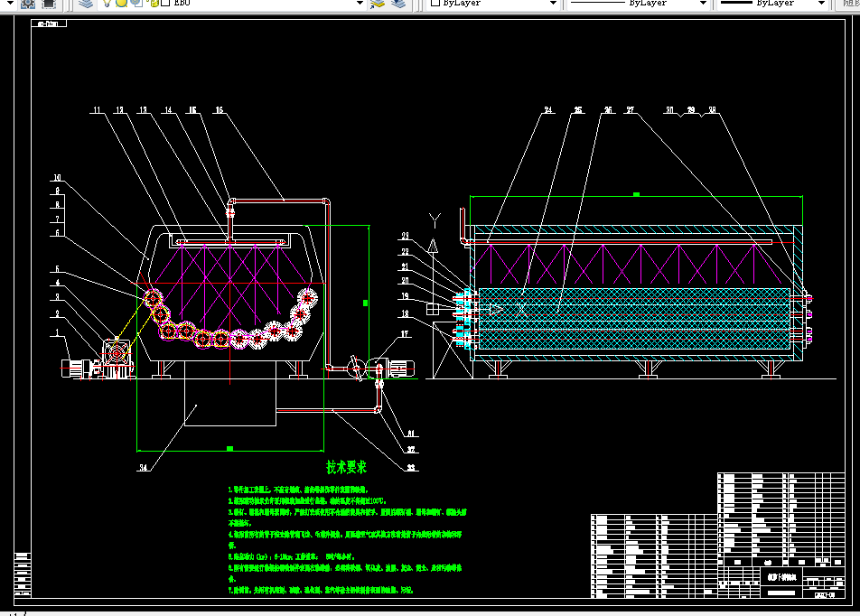Open the lineweight ByLayer dropdown
The height and width of the screenshot is (616, 860).
pos(821,4)
